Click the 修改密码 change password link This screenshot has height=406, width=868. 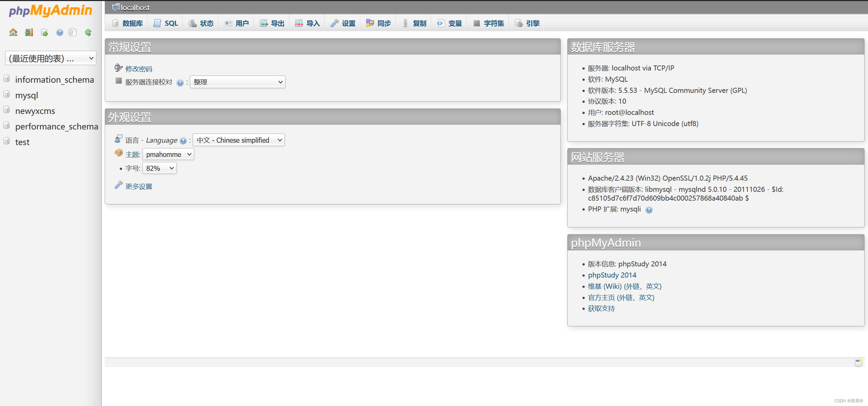[x=139, y=69]
